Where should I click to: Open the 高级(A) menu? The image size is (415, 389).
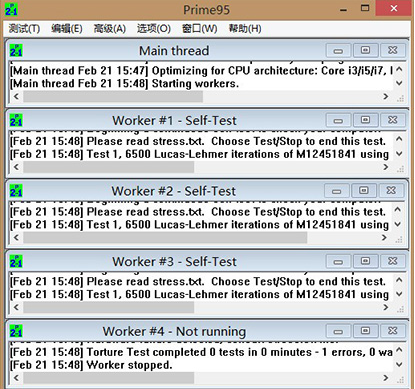coord(110,29)
